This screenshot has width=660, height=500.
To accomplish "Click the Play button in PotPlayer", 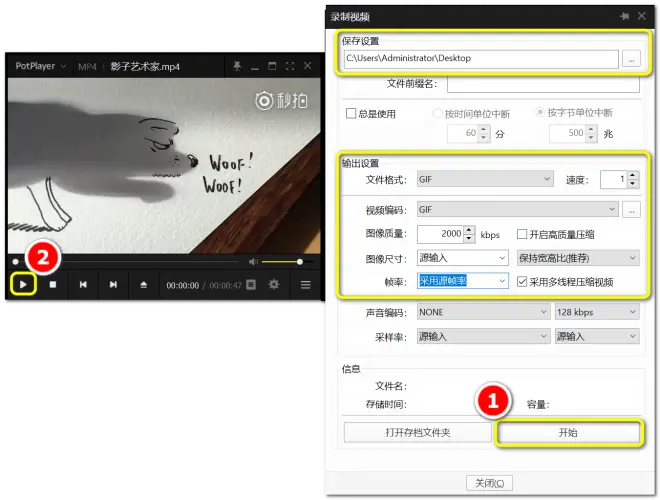I will [x=23, y=285].
